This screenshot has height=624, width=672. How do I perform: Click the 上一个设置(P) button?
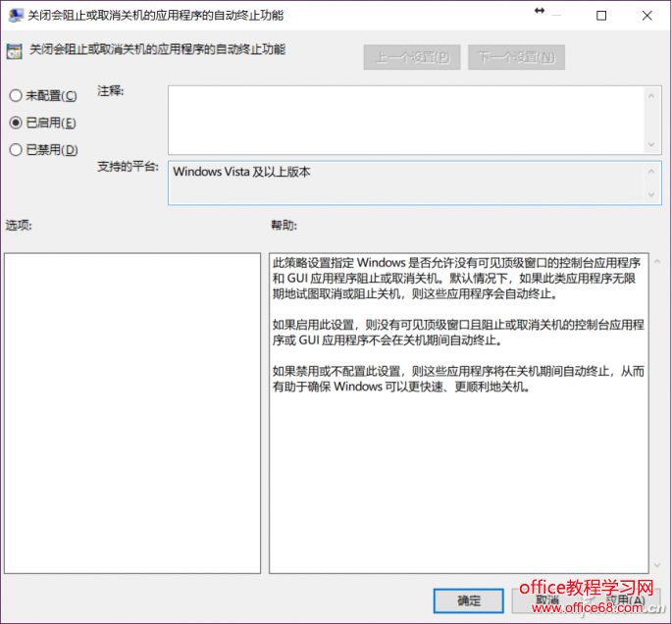pyautogui.click(x=412, y=57)
